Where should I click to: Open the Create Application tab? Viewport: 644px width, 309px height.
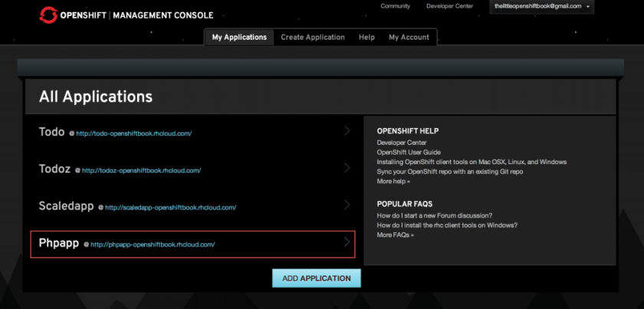coord(313,37)
